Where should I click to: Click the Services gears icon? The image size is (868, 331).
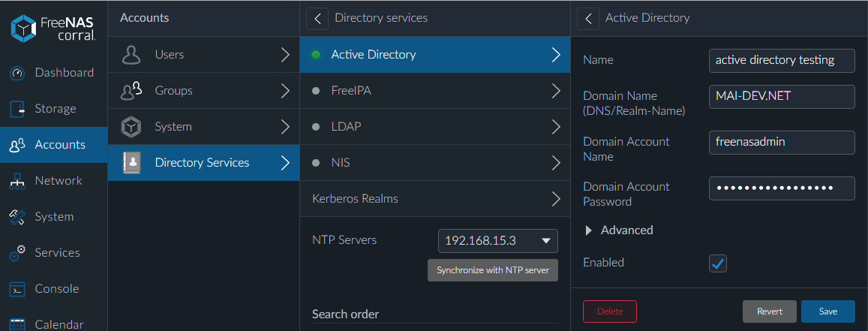(x=17, y=253)
